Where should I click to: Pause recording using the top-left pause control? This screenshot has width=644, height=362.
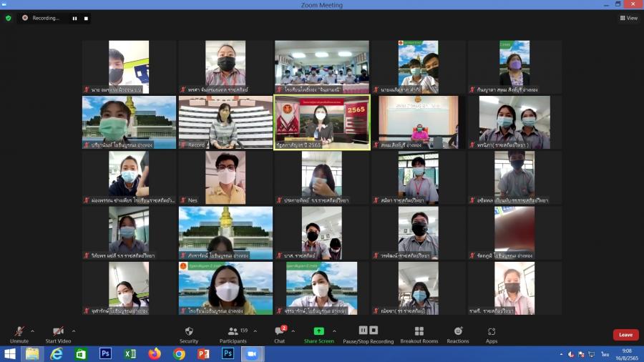[x=74, y=18]
